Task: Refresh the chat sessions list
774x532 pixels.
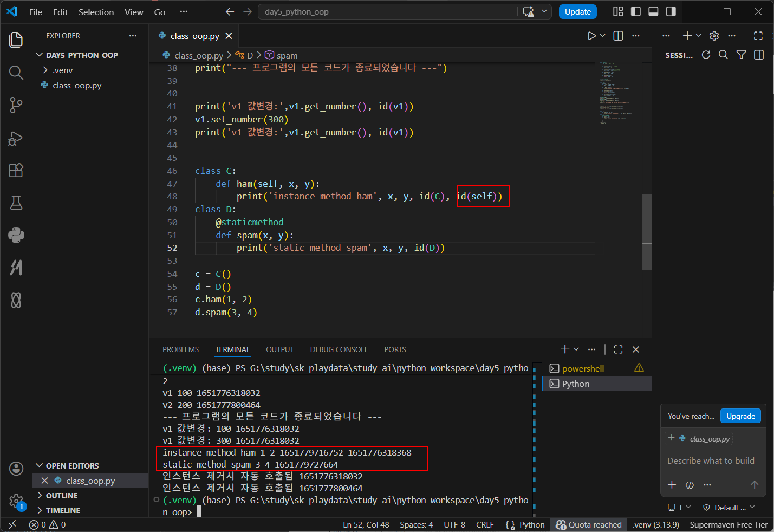Action: pyautogui.click(x=706, y=55)
